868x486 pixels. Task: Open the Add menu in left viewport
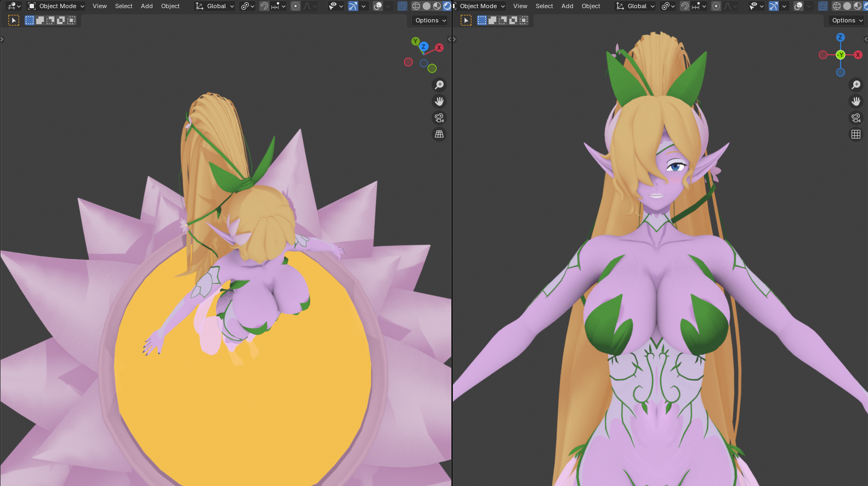pyautogui.click(x=146, y=6)
